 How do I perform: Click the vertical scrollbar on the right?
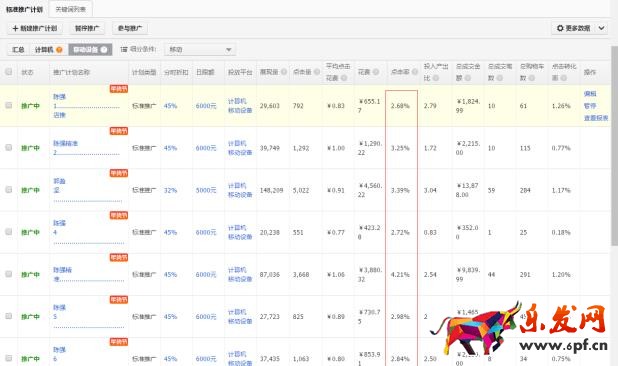[614, 146]
